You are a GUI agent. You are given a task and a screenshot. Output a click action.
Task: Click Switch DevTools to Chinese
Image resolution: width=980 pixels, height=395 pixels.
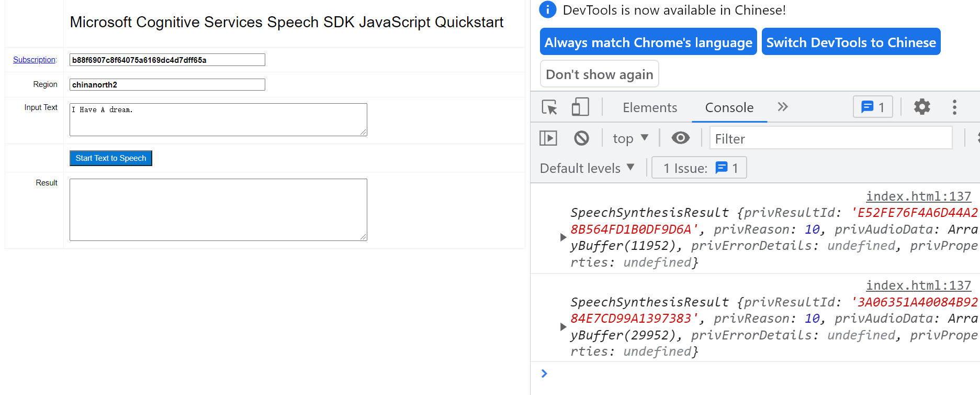tap(851, 42)
